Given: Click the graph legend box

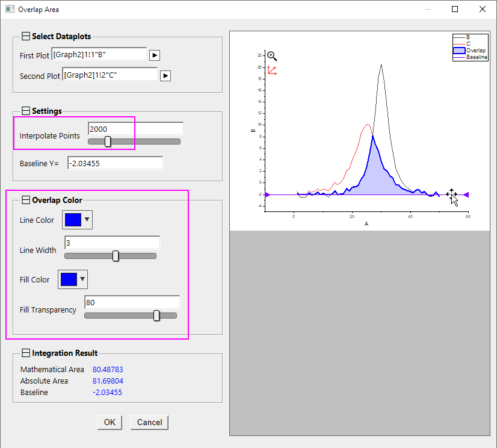Looking at the screenshot, I should click(x=470, y=47).
